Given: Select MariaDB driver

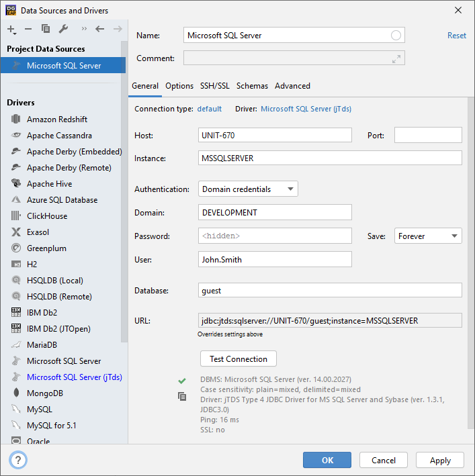Looking at the screenshot, I should pos(63,344).
